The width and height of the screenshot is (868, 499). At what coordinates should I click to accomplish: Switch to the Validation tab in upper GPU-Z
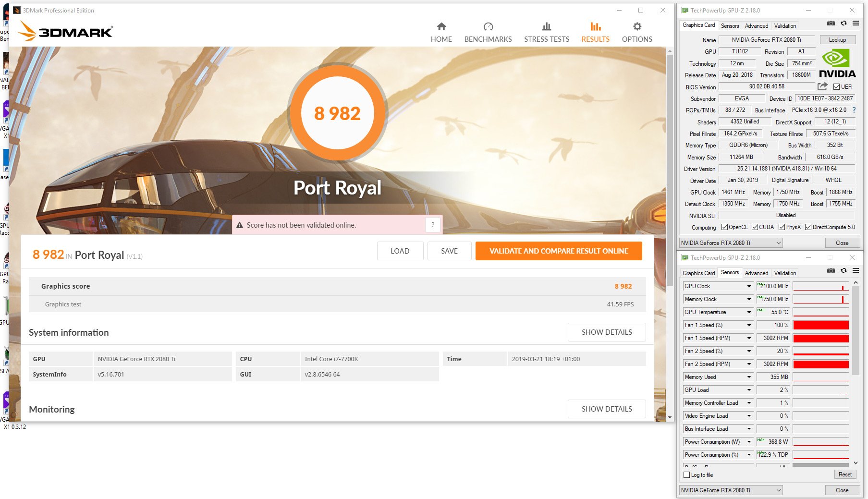[785, 26]
